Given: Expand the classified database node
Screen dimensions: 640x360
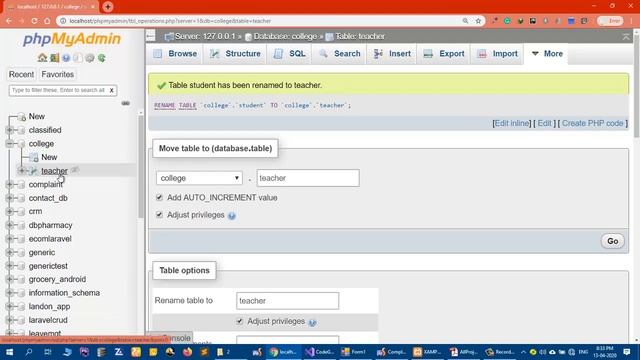Looking at the screenshot, I should (9, 130).
